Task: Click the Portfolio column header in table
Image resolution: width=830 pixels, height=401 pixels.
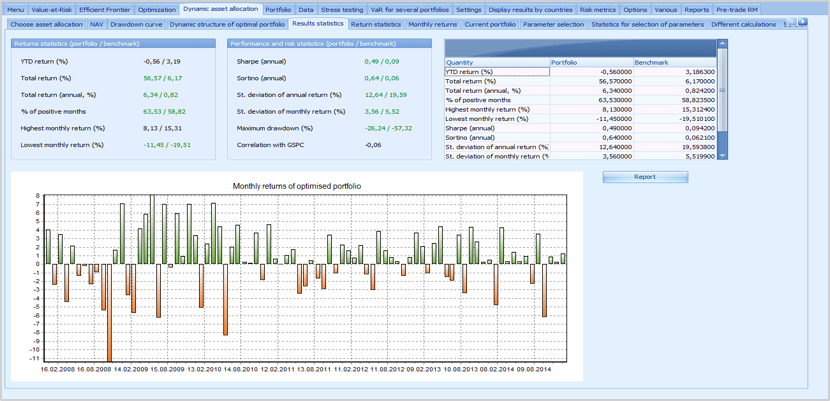Action: (x=591, y=62)
